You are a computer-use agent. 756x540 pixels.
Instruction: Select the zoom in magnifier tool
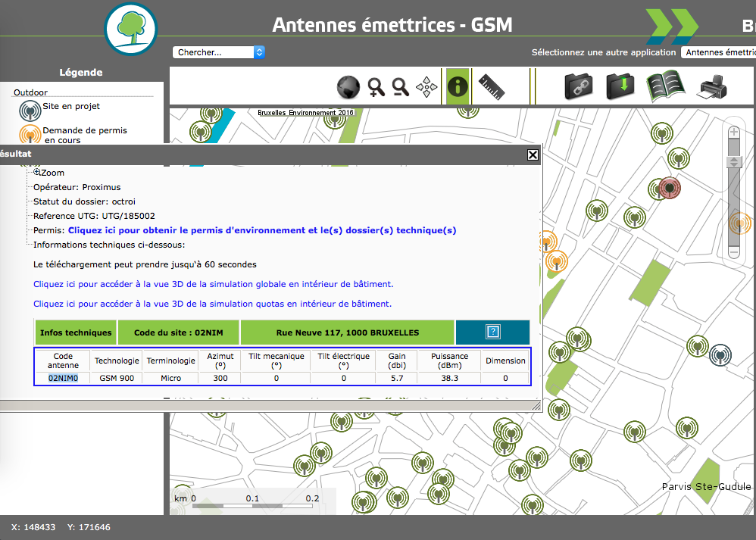click(x=376, y=88)
